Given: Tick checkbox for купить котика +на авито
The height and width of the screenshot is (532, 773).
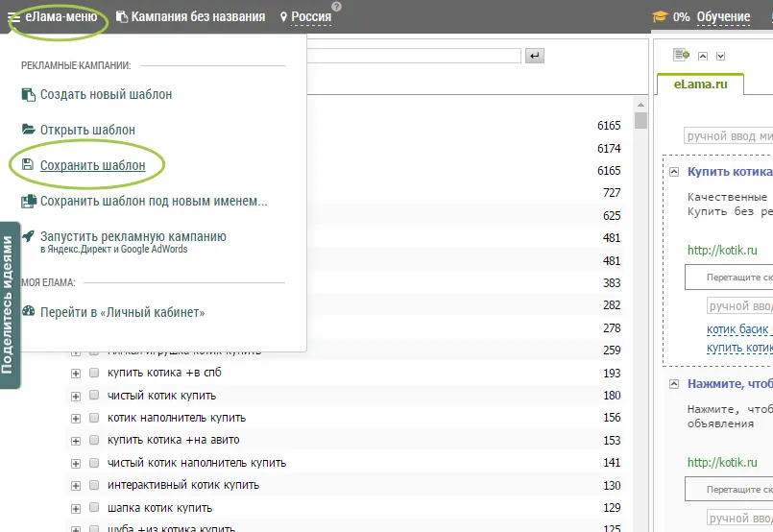Looking at the screenshot, I should [x=94, y=440].
